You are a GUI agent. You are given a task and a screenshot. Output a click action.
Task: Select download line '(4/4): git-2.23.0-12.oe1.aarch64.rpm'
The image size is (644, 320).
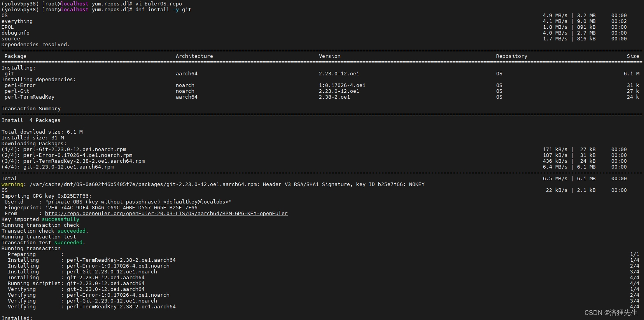pos(58,167)
